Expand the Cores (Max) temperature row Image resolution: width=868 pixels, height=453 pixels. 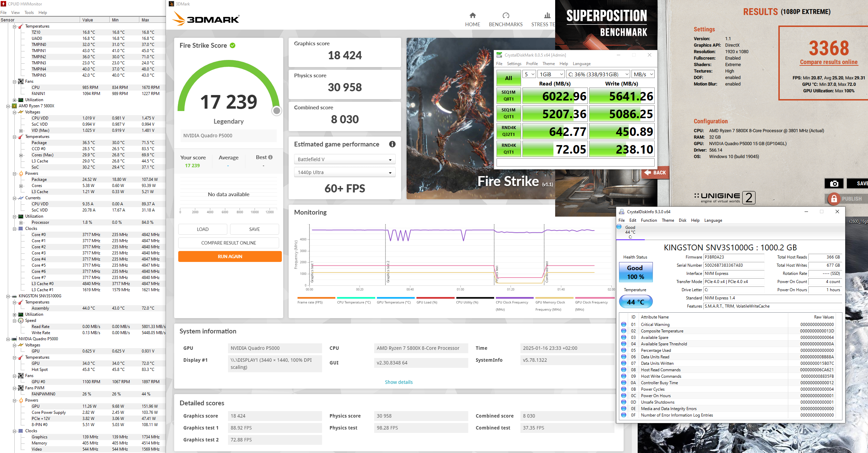21,155
